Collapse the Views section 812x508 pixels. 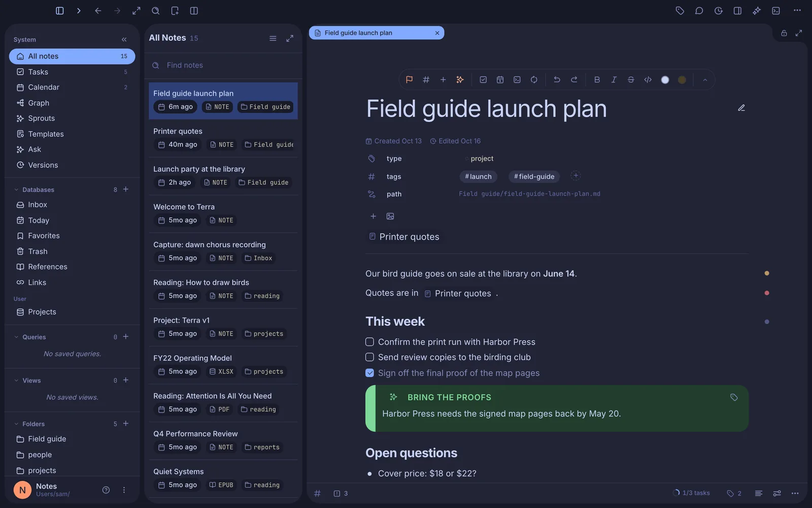click(x=16, y=380)
